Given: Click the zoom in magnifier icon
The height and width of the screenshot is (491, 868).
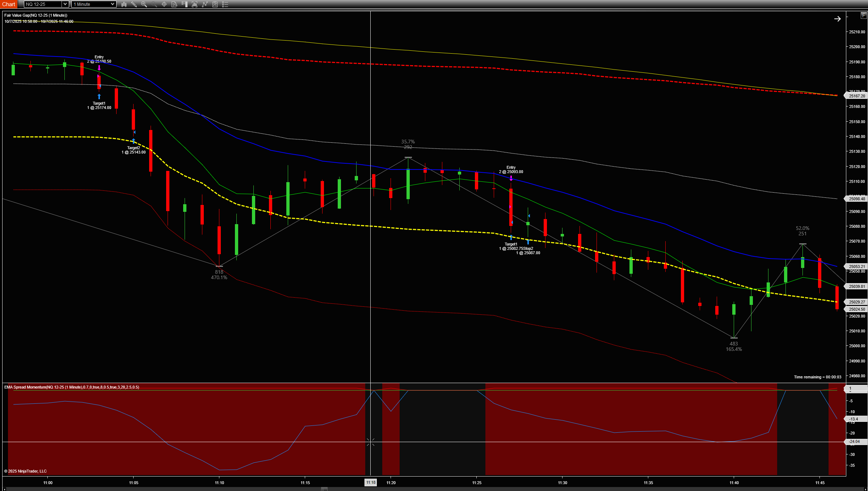Looking at the screenshot, I should pos(144,4).
